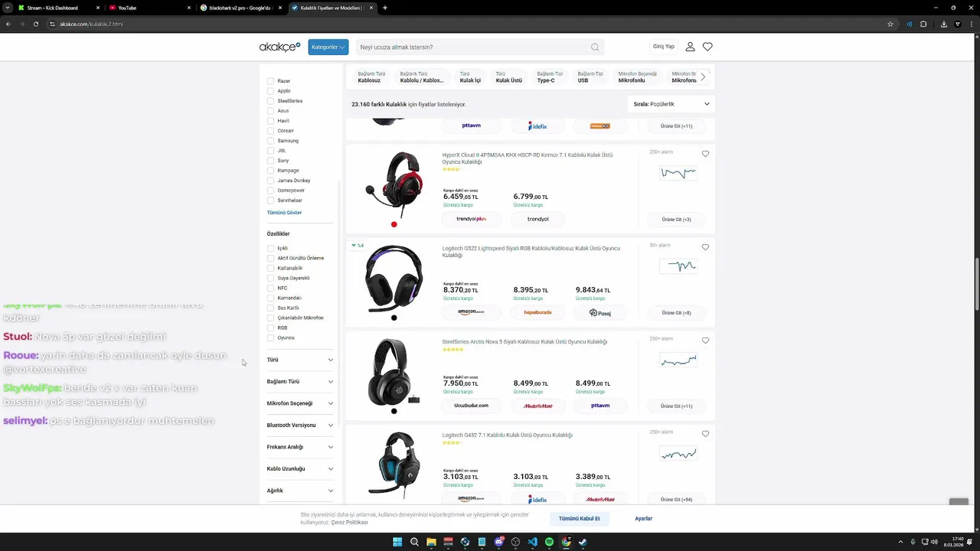The width and height of the screenshot is (980, 551).
Task: Open Visual Studio Code from taskbar
Action: pos(532,542)
